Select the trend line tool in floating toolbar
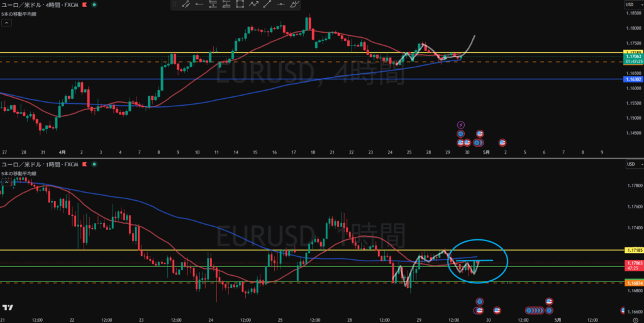The width and height of the screenshot is (644, 323). pyautogui.click(x=267, y=4)
